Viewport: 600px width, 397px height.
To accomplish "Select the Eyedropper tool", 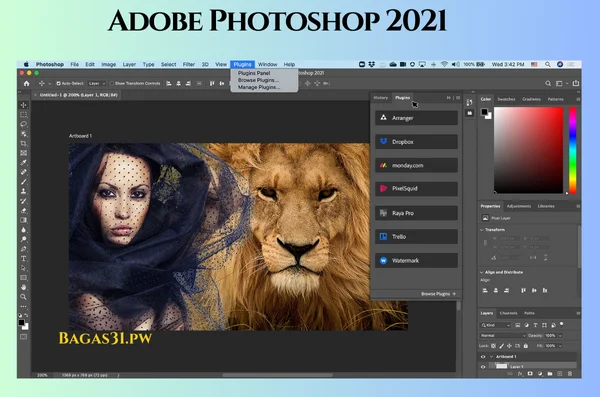I will (24, 162).
